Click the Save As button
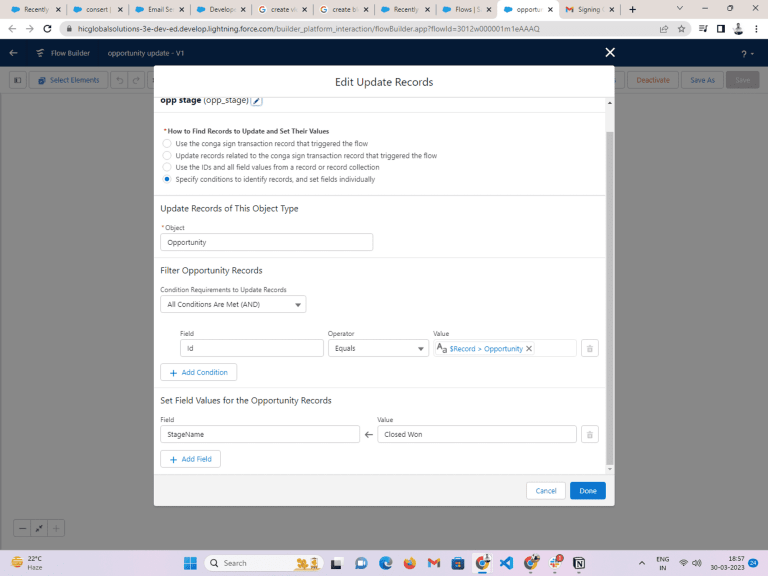 click(702, 80)
